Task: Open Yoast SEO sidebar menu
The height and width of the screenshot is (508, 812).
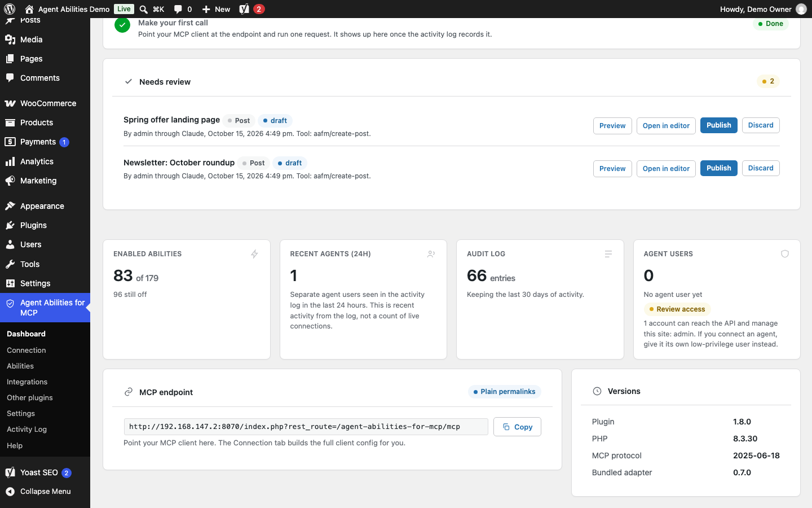Action: coord(45,472)
